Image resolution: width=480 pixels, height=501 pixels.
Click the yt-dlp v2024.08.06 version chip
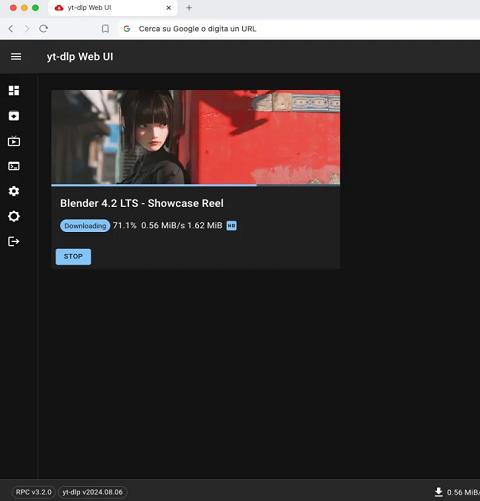coord(93,492)
